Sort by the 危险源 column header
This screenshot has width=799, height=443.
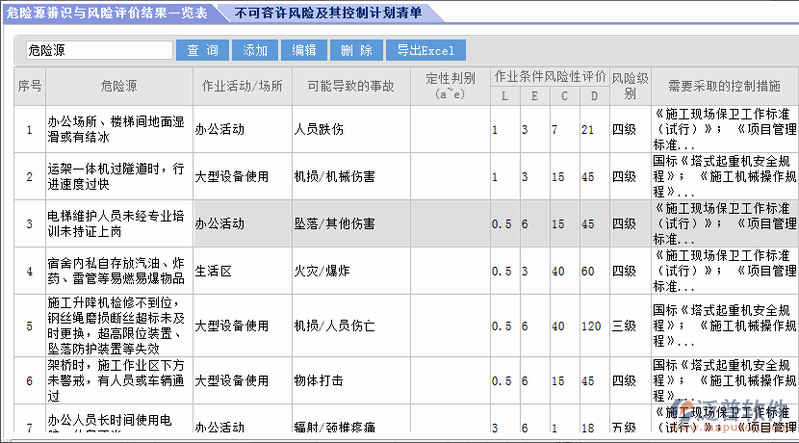pyautogui.click(x=119, y=86)
